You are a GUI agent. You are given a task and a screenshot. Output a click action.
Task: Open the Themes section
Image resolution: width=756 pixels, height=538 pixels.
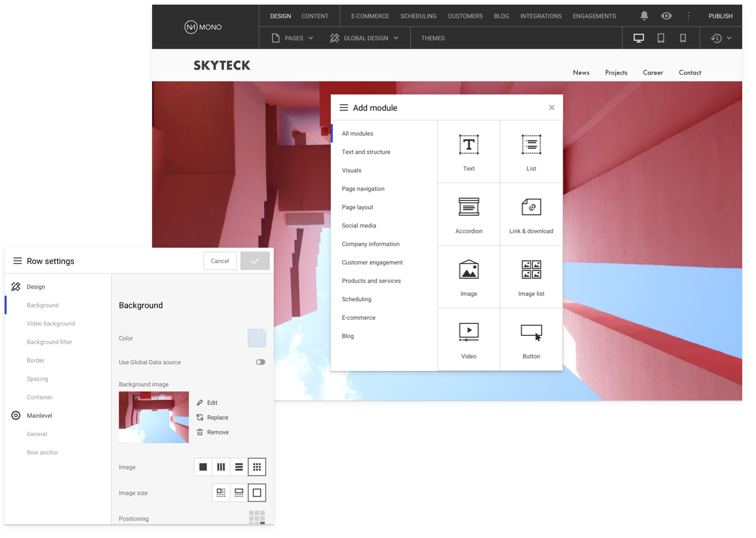tap(433, 38)
